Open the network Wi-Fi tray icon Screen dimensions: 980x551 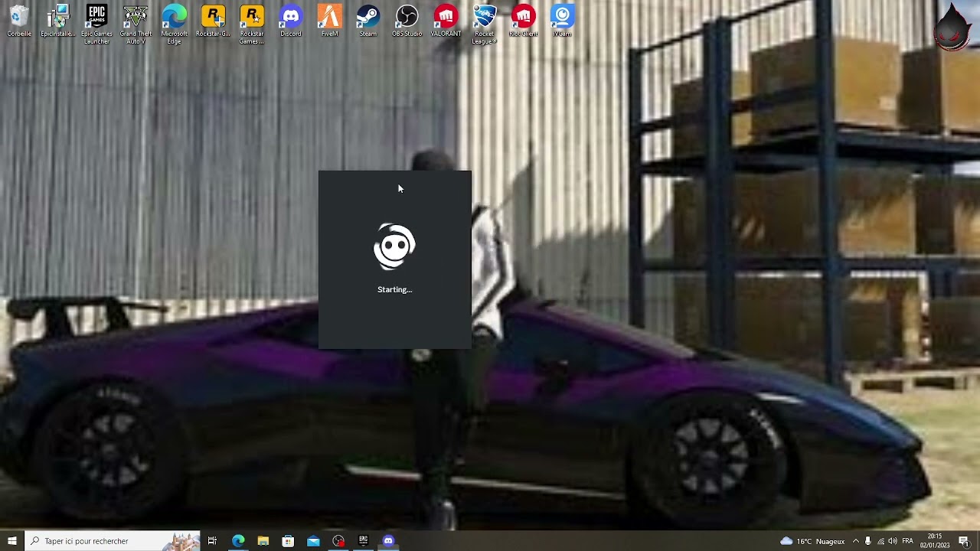[880, 541]
